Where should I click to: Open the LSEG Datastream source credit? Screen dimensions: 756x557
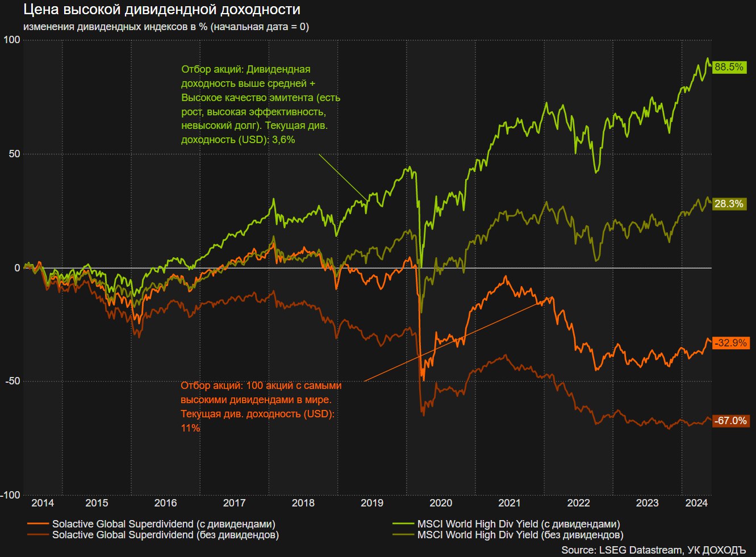coord(653,550)
